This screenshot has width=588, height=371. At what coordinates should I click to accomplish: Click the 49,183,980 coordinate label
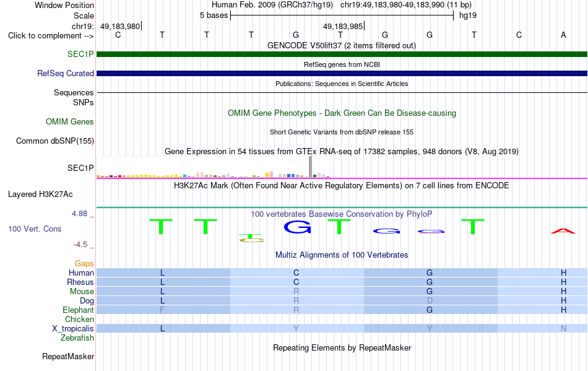pyautogui.click(x=120, y=27)
